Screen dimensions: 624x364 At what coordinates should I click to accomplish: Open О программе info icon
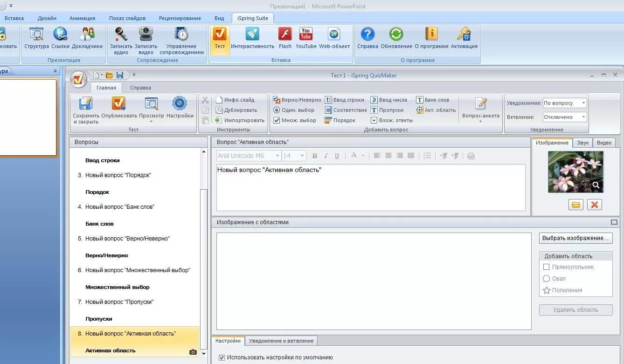[431, 34]
